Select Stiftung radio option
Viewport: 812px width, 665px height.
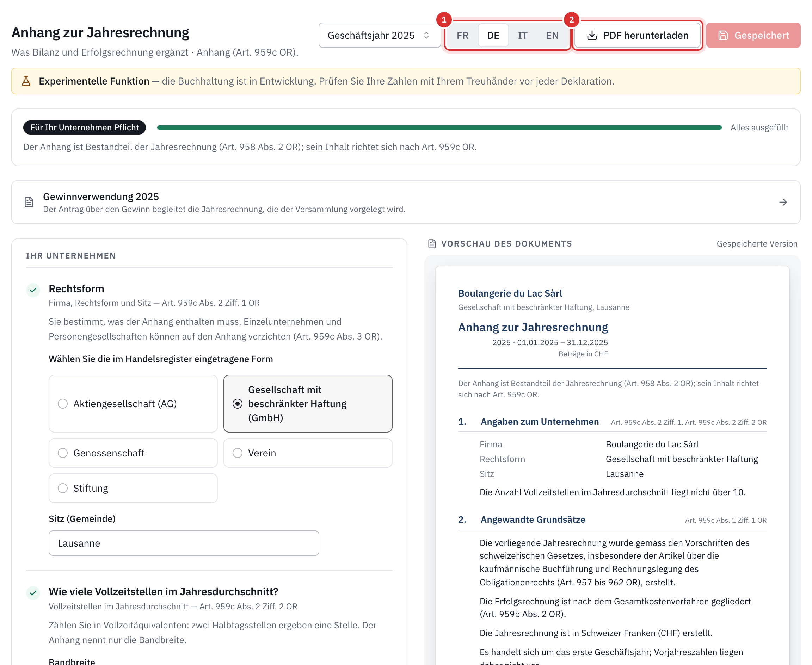coord(133,489)
